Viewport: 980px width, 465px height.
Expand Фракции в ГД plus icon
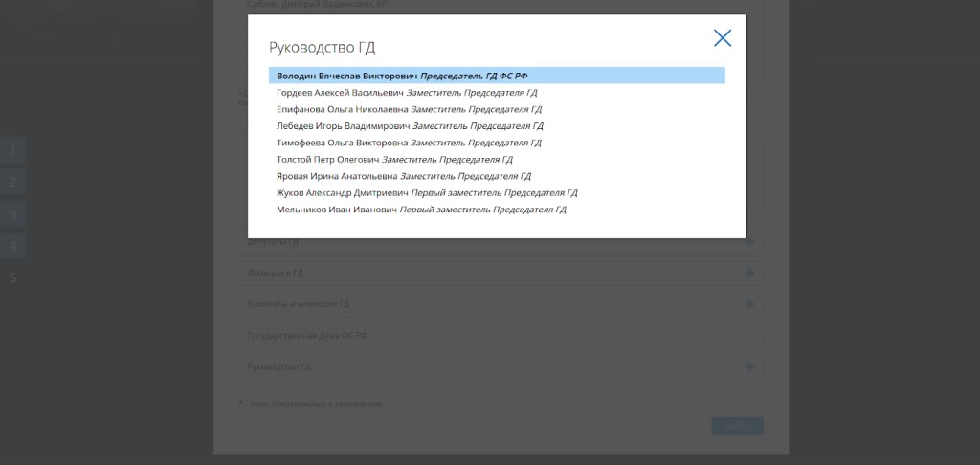pos(749,273)
